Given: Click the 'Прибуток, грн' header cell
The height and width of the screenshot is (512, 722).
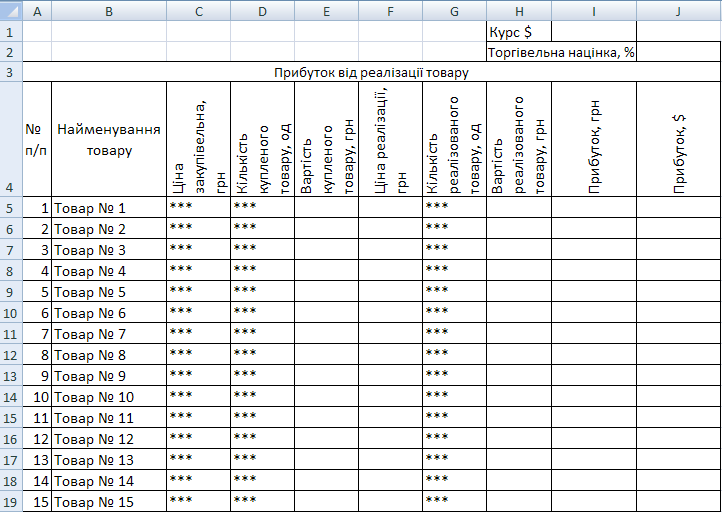Looking at the screenshot, I should tap(594, 139).
